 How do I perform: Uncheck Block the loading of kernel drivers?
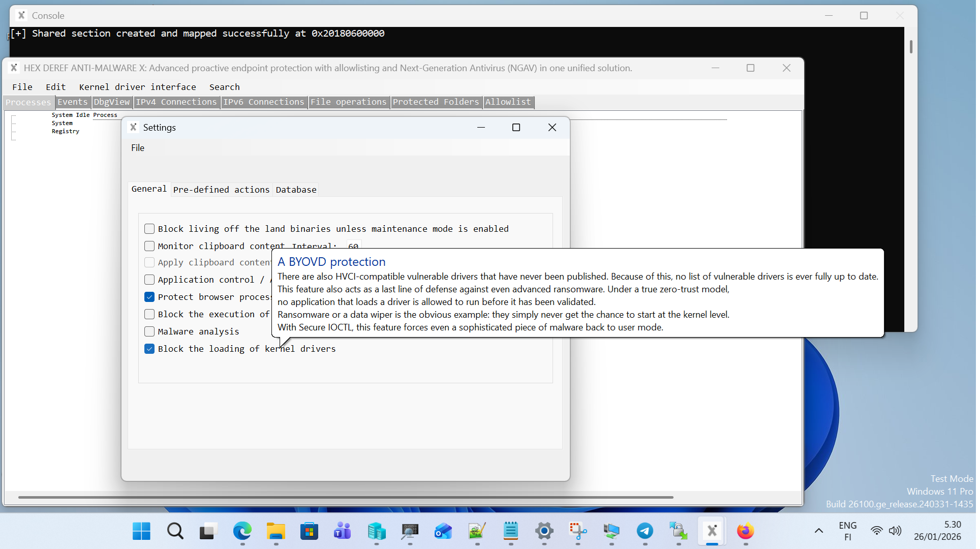pyautogui.click(x=149, y=349)
